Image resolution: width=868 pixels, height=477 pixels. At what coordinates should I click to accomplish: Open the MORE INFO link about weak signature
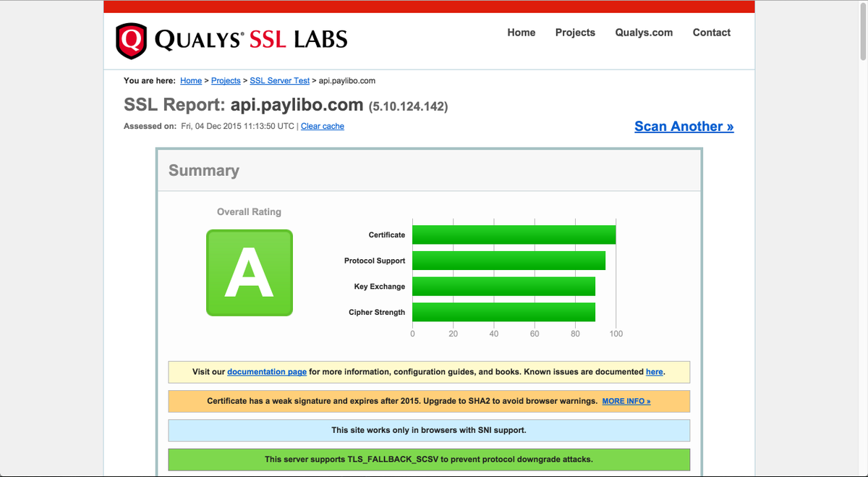coord(626,401)
